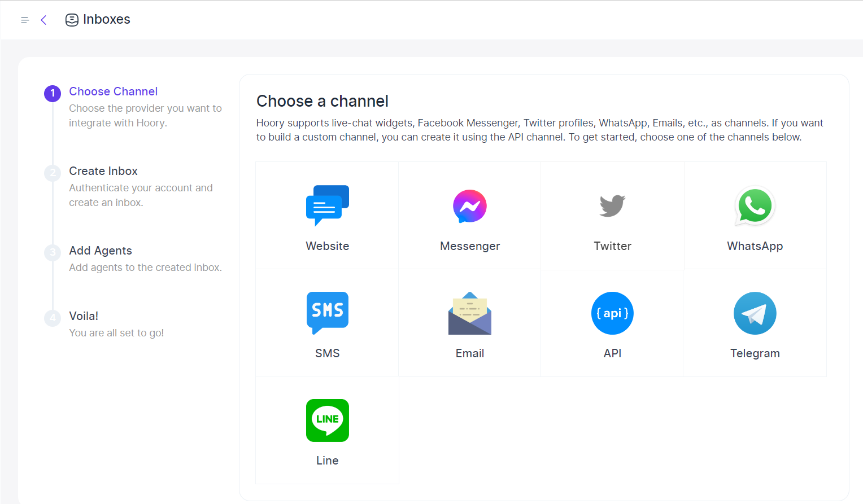
Task: Click the Inboxes page title
Action: pos(107,19)
